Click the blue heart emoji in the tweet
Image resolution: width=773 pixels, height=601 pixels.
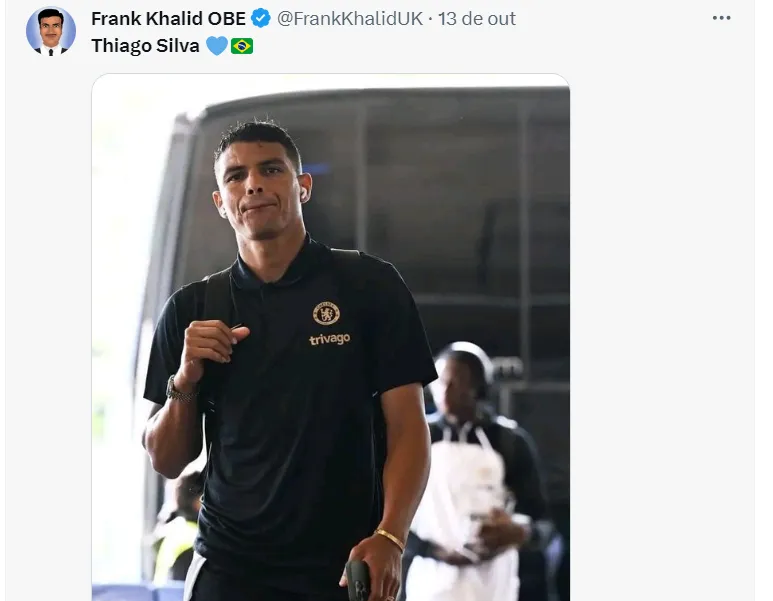coord(216,46)
